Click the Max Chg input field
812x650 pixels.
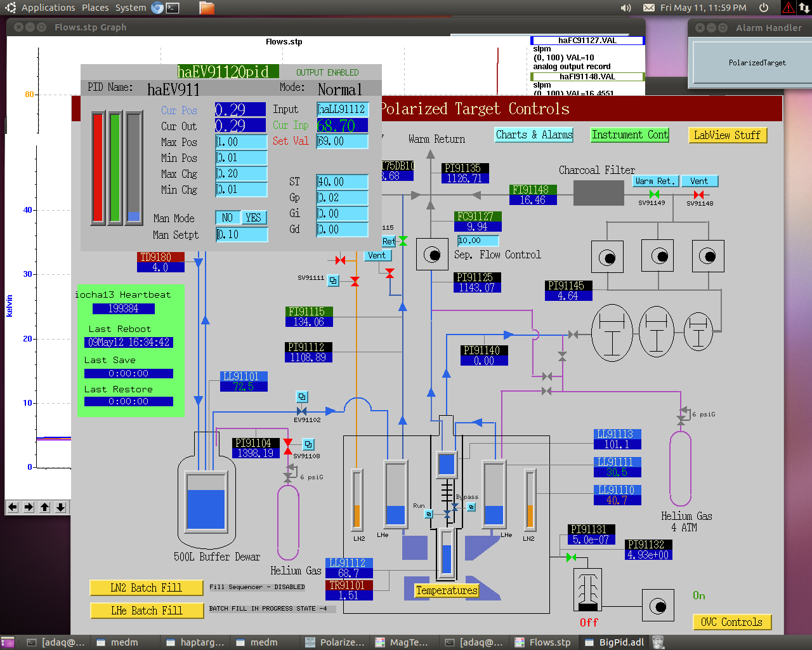242,174
